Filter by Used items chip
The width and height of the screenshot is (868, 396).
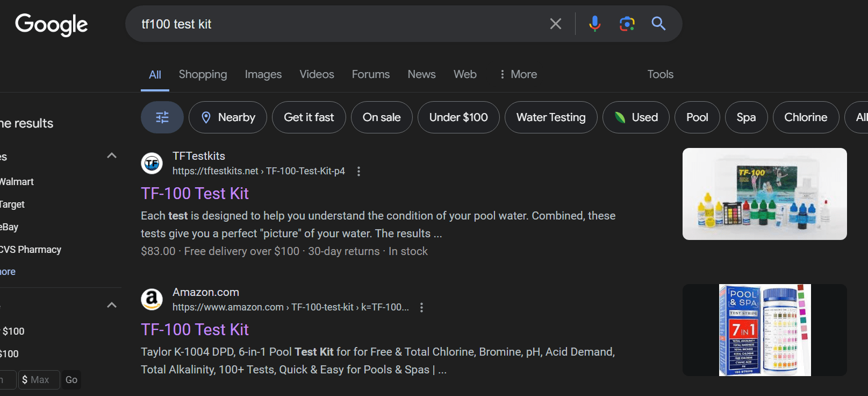636,117
